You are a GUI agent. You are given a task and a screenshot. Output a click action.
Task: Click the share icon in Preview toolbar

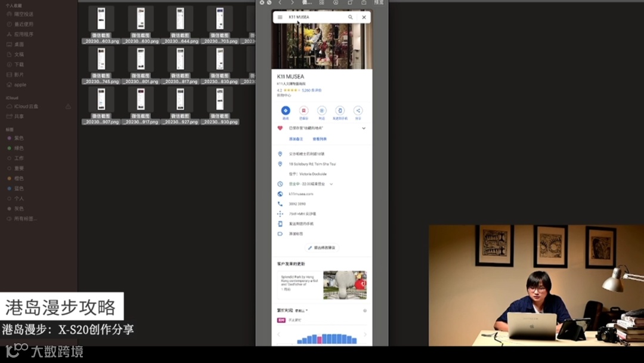pyautogui.click(x=364, y=2)
